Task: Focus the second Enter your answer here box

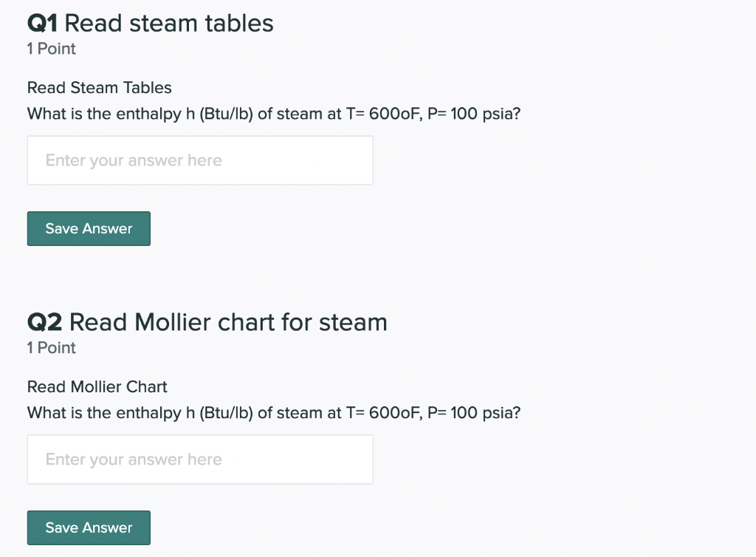Action: click(199, 459)
